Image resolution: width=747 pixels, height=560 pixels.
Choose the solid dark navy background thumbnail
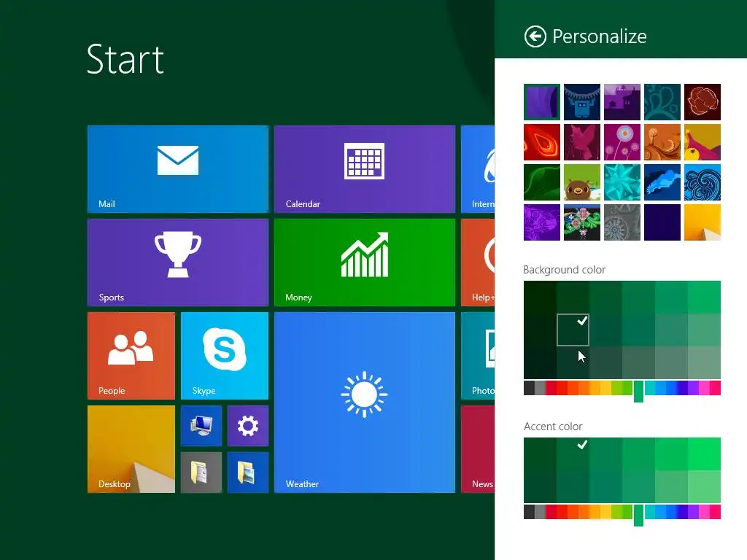point(662,222)
